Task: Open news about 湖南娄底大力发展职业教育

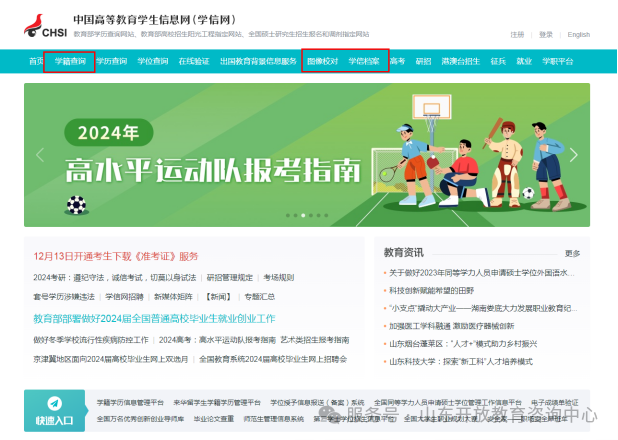Action: [x=483, y=308]
